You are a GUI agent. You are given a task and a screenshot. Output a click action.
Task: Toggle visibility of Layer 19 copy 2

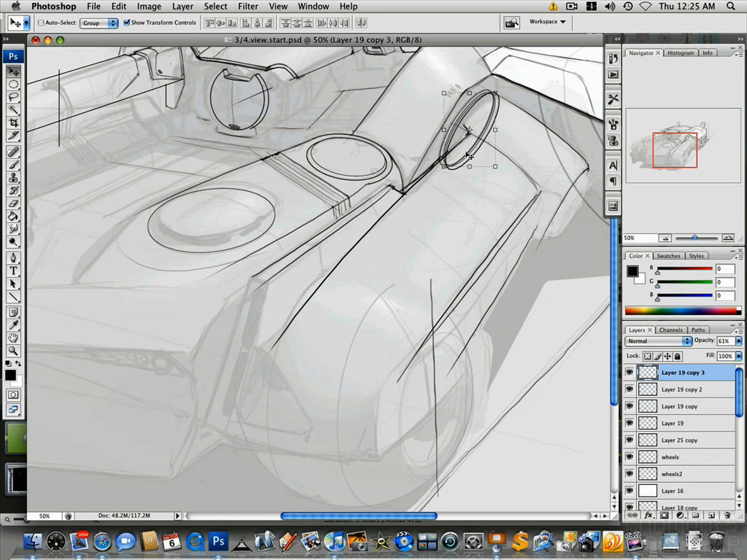[629, 389]
